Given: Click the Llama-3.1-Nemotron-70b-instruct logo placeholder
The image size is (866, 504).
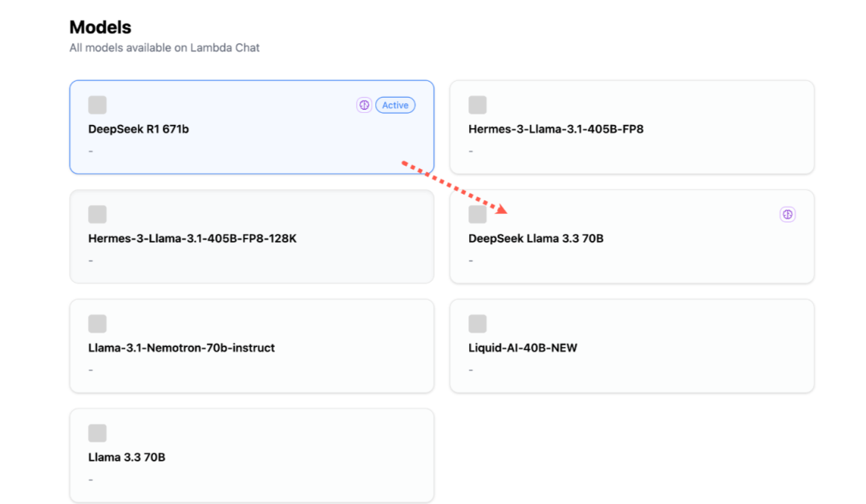Looking at the screenshot, I should (x=97, y=324).
